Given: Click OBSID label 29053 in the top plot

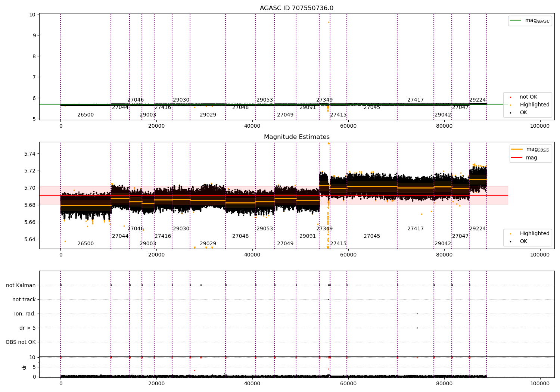Looking at the screenshot, I should [x=265, y=100].
